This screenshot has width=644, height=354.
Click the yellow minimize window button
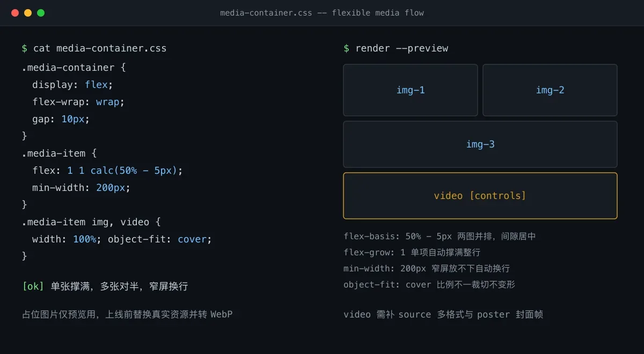click(28, 13)
